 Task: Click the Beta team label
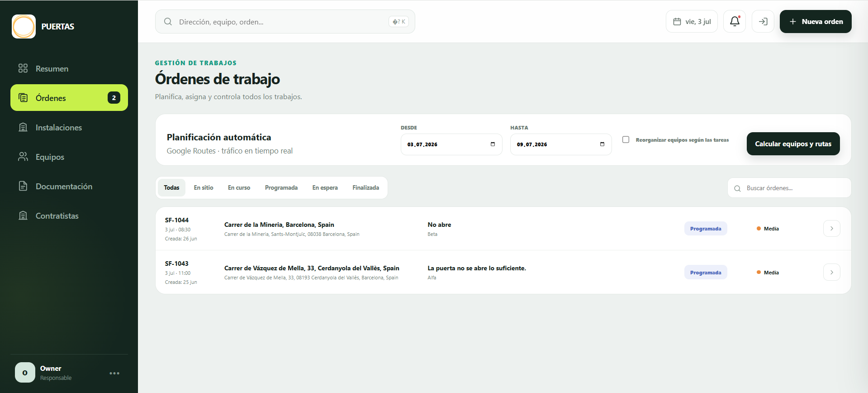click(x=432, y=234)
